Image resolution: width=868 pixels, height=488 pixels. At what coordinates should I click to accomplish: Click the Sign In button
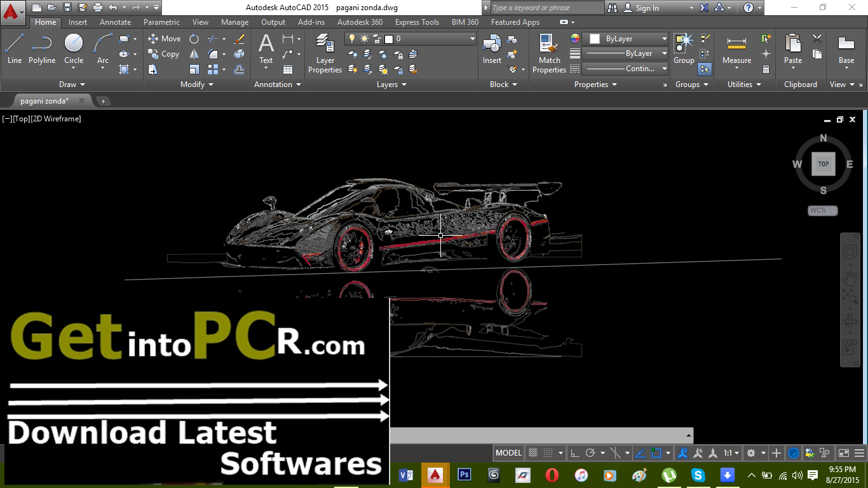pos(641,8)
